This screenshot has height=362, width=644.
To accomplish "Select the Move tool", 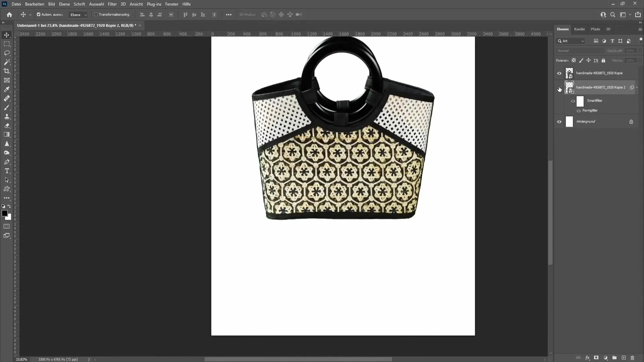I will click(6, 35).
